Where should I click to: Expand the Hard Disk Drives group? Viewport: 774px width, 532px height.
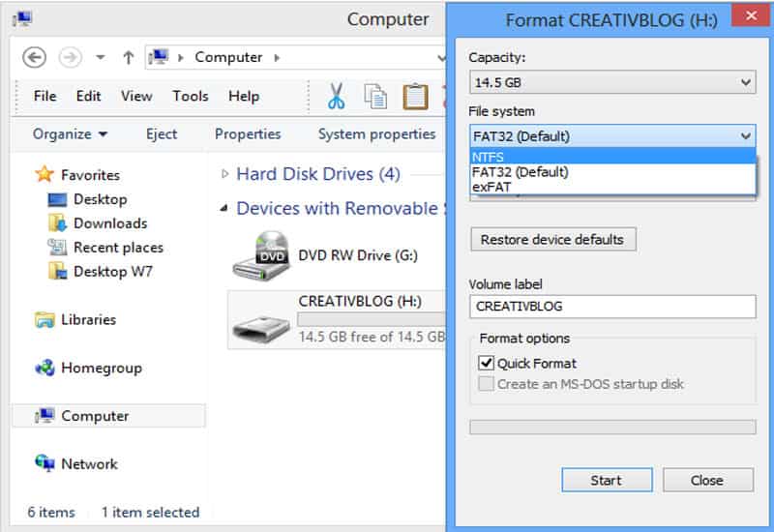[225, 174]
